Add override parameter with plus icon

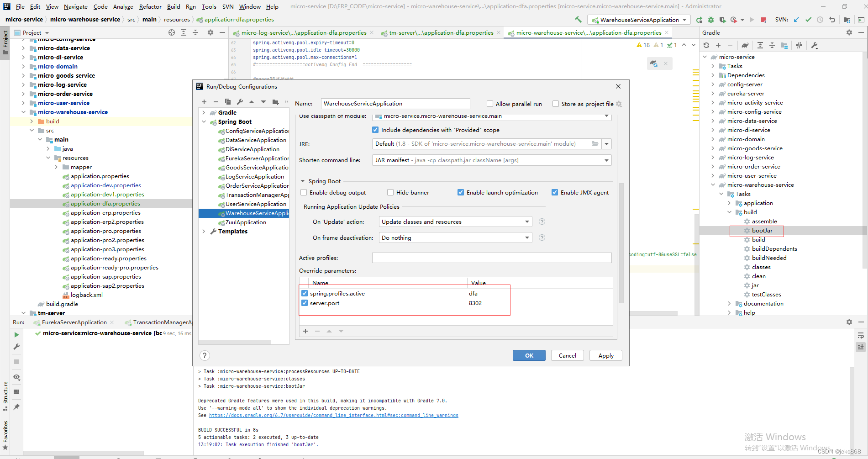305,331
